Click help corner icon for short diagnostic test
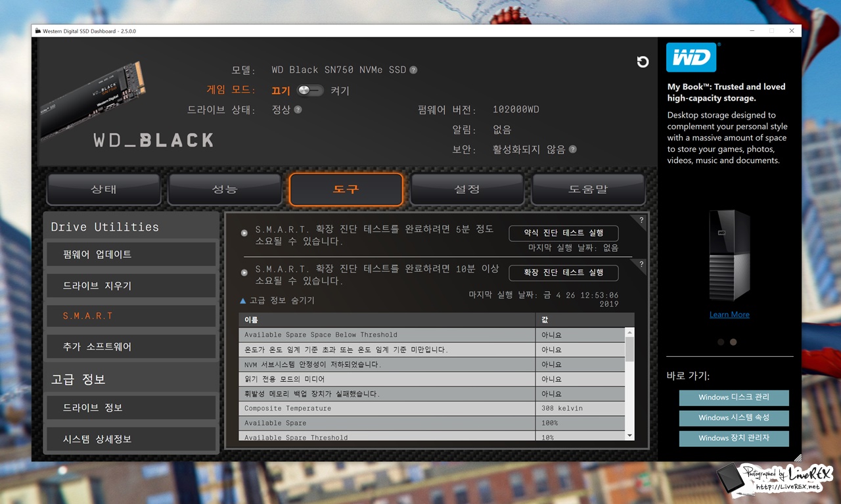This screenshot has height=504, width=841. tap(641, 220)
